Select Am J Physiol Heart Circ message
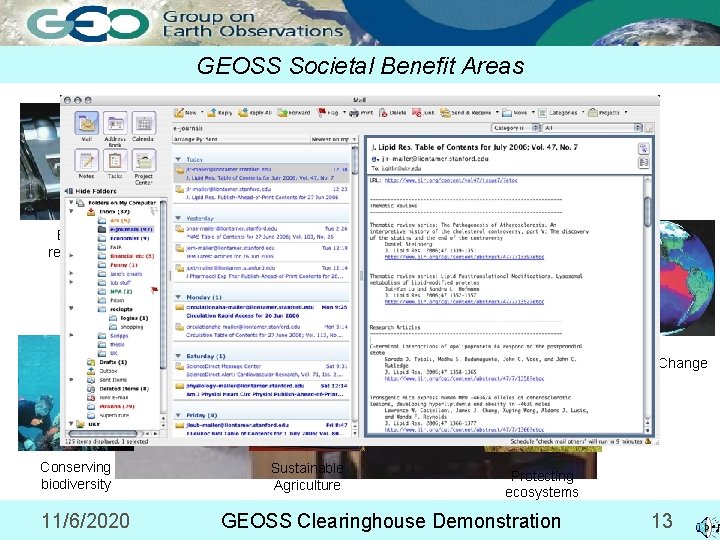Viewport: 720px width, 540px height. (x=261, y=390)
